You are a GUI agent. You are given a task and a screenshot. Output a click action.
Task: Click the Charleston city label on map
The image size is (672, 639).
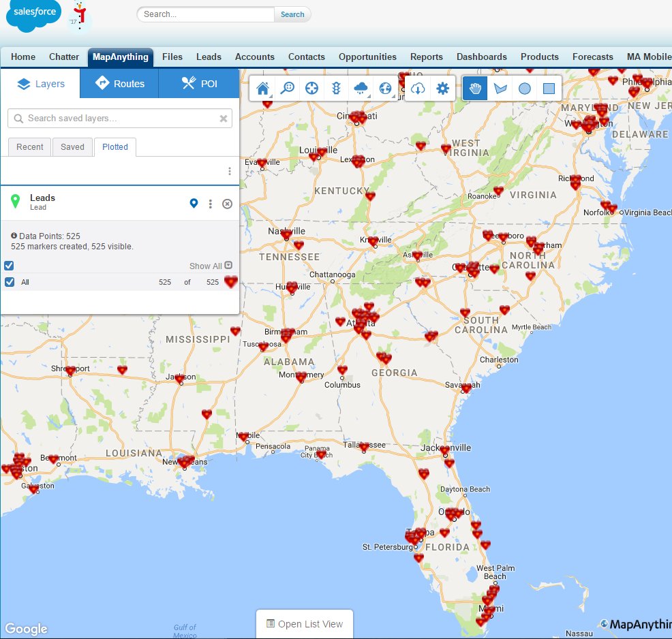point(499,360)
